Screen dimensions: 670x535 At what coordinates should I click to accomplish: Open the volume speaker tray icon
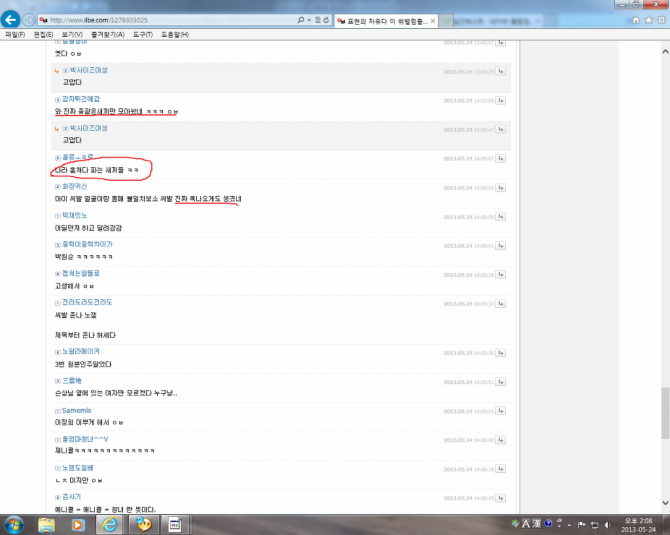click(x=607, y=525)
